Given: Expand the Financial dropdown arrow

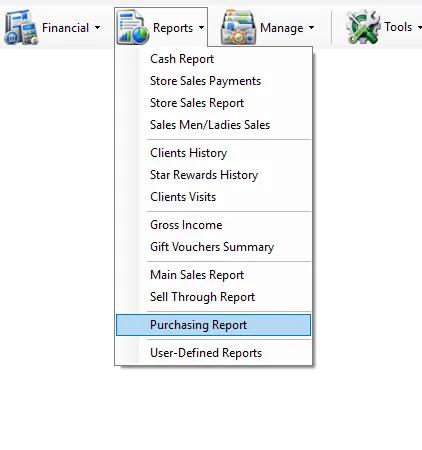Looking at the screenshot, I should [x=97, y=28].
